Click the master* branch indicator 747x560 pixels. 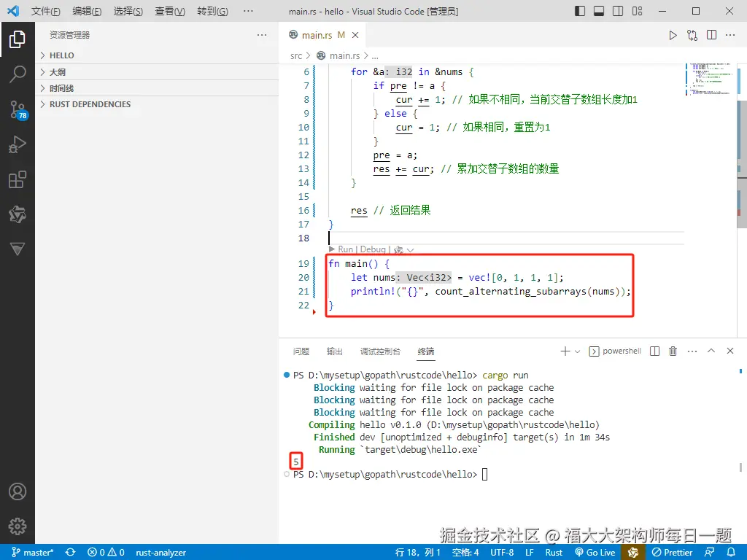tap(32, 553)
